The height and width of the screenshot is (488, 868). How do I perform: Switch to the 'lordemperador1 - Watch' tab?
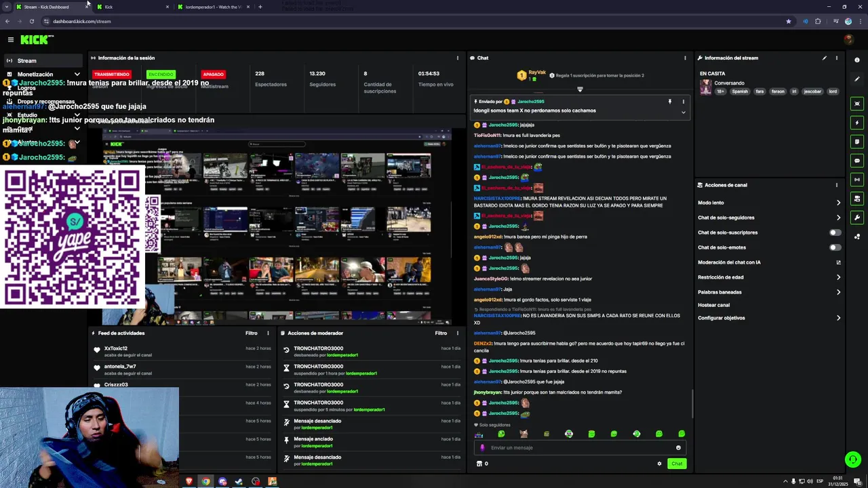pos(214,7)
